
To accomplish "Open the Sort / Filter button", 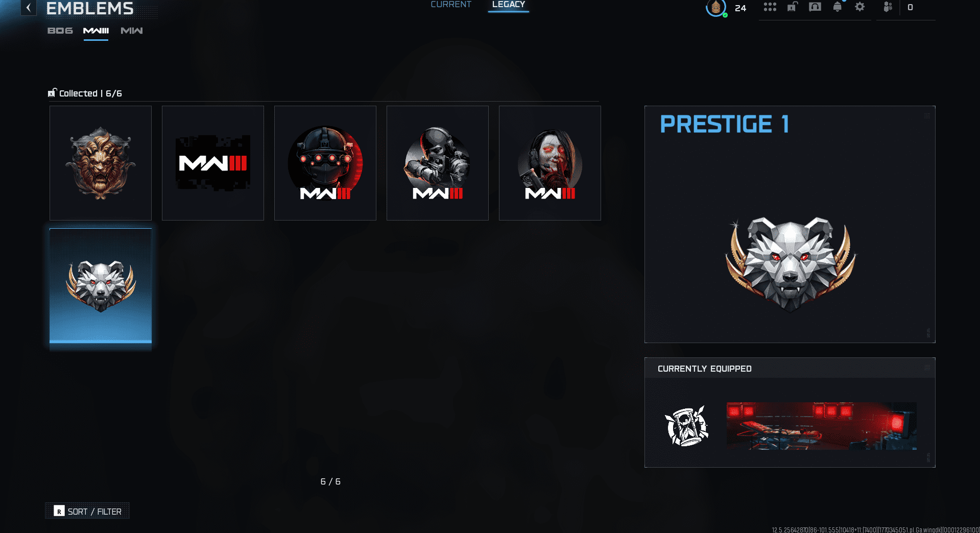I will [x=87, y=511].
